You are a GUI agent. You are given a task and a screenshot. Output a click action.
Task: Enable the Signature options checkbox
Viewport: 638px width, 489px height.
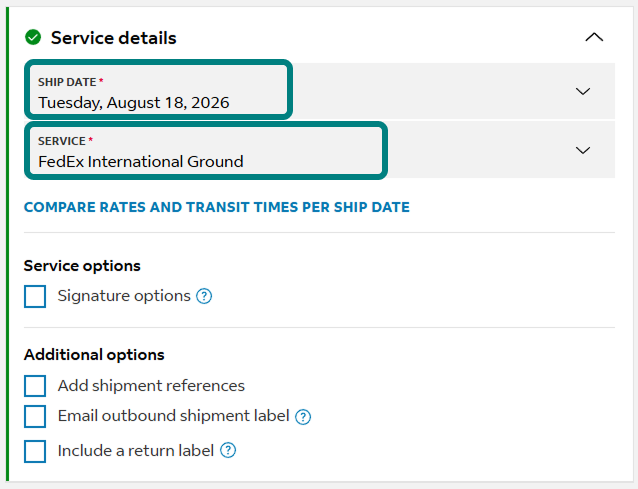pos(35,296)
